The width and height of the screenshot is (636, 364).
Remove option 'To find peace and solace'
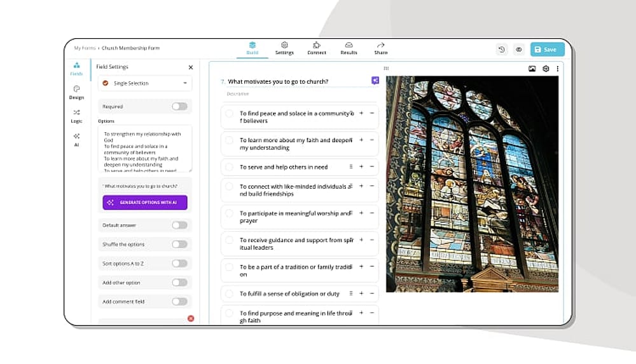pyautogui.click(x=371, y=113)
